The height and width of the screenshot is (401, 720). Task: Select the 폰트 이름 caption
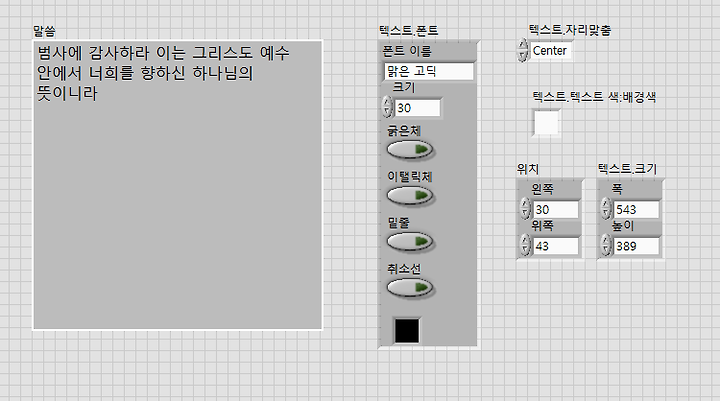407,51
